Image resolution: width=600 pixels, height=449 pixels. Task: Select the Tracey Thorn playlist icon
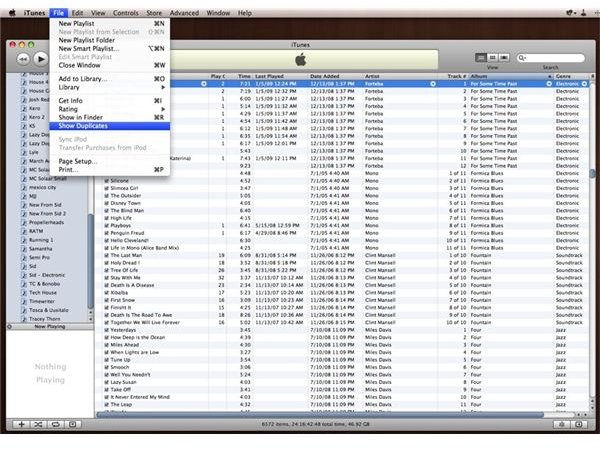(x=24, y=319)
